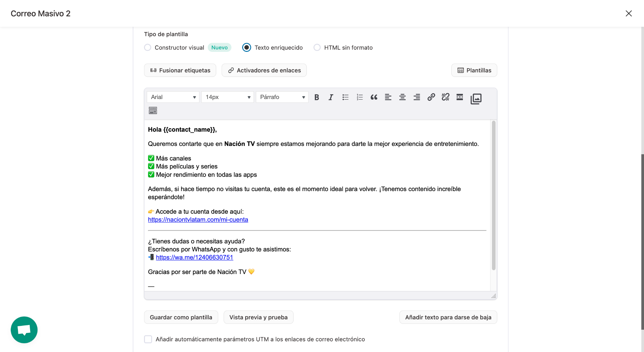The image size is (644, 352).
Task: Open the Arial font dropdown
Action: click(x=173, y=97)
